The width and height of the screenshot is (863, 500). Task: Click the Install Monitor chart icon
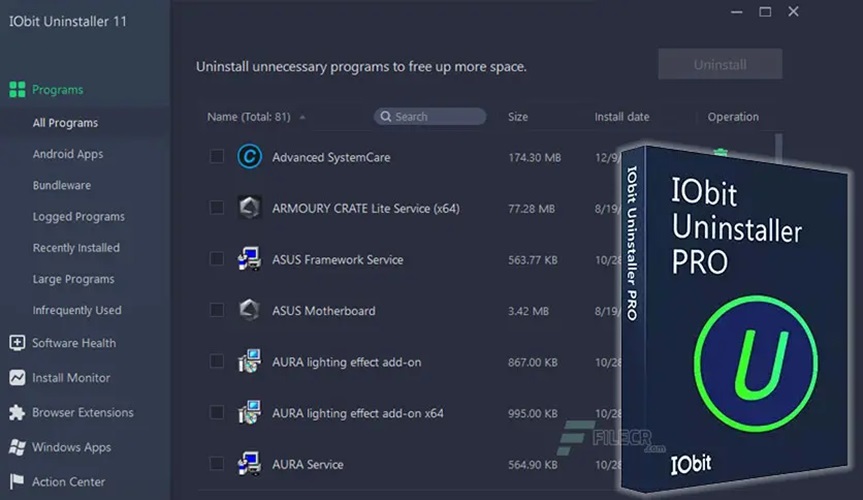(17, 378)
